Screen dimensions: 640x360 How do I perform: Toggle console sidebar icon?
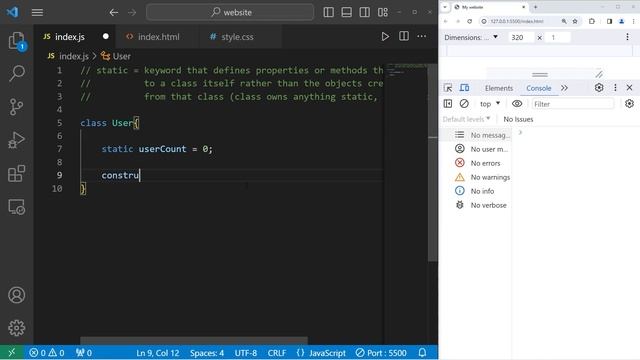coord(448,104)
